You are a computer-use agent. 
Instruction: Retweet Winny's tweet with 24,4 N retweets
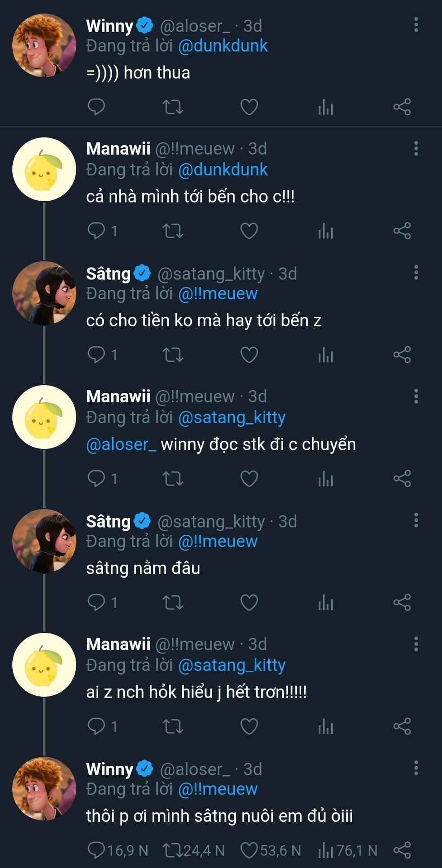click(173, 850)
